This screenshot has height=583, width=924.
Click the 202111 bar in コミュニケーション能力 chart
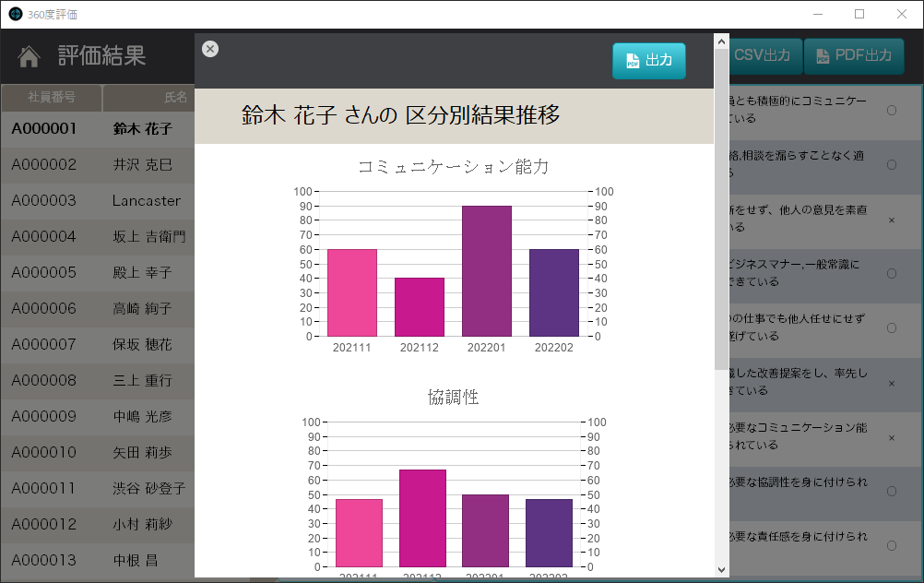click(x=352, y=293)
